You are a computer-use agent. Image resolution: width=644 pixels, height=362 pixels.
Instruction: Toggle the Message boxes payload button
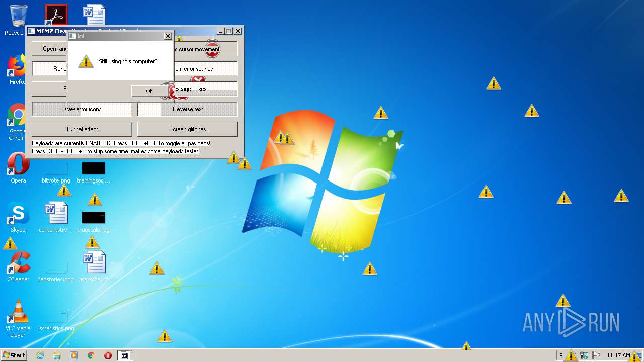coord(205,89)
